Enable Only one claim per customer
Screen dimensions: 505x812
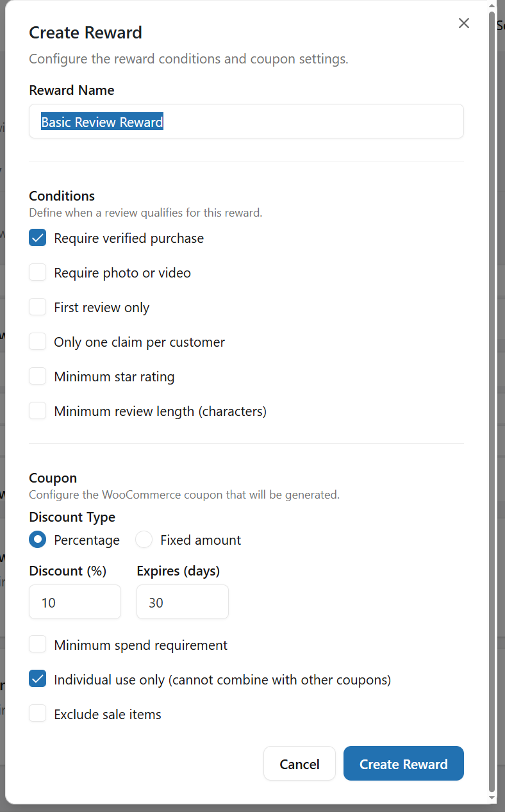point(38,342)
